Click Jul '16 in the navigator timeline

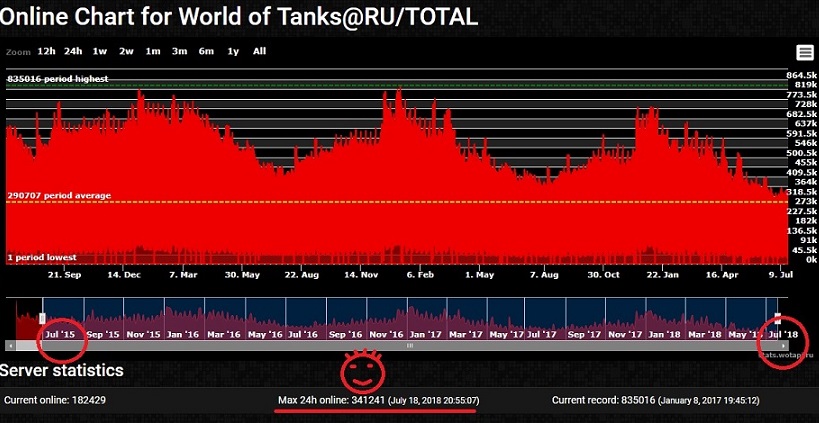(303, 334)
